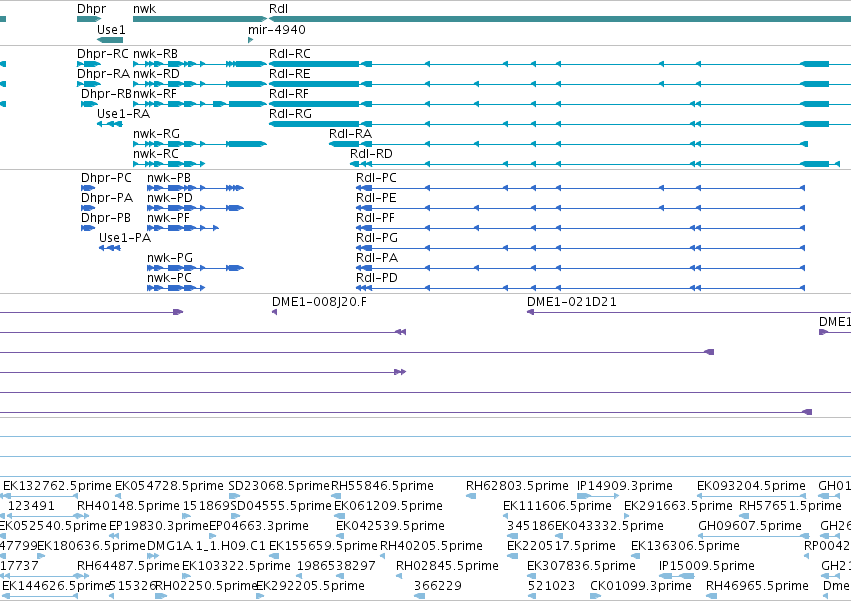Viewport: 851px width, 601px height.
Task: Click polypeptide Dhpr-PC label
Action: 106,178
